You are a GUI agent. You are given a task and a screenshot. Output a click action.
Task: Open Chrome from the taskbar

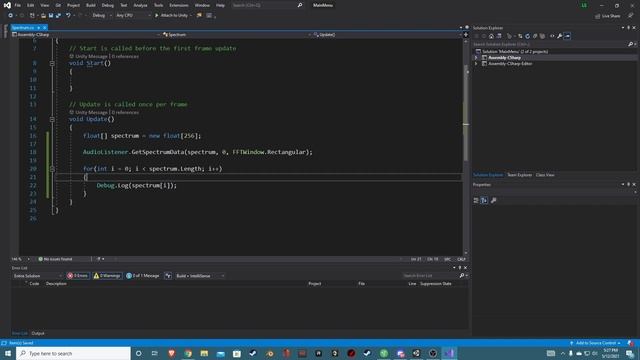click(x=188, y=353)
